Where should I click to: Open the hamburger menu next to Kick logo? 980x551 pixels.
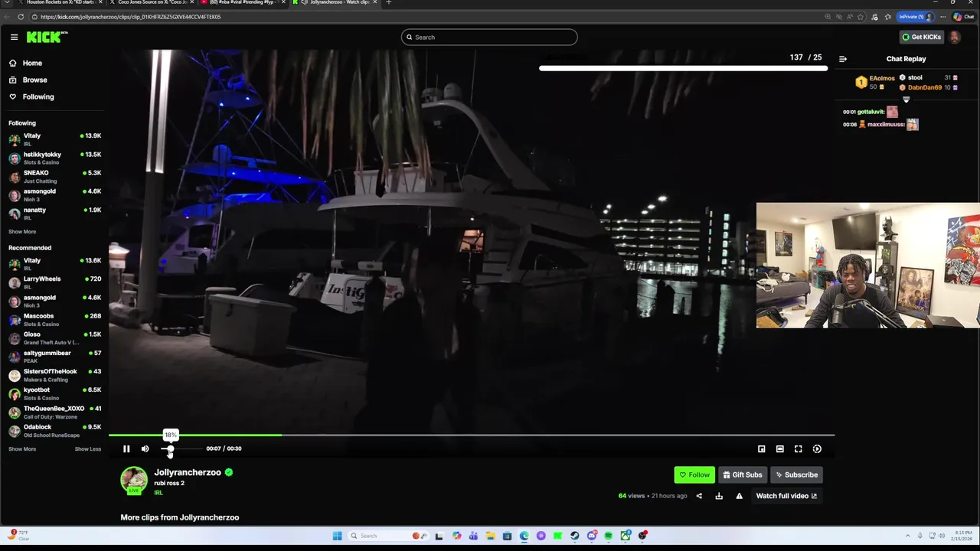coord(14,37)
